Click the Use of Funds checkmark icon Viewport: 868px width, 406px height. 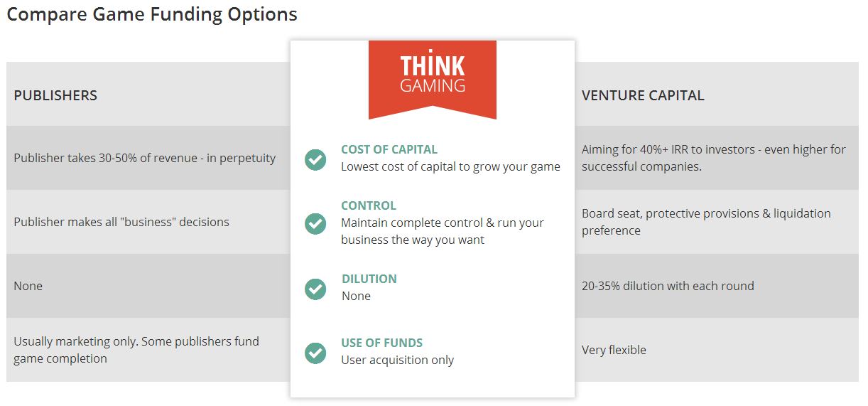(315, 352)
